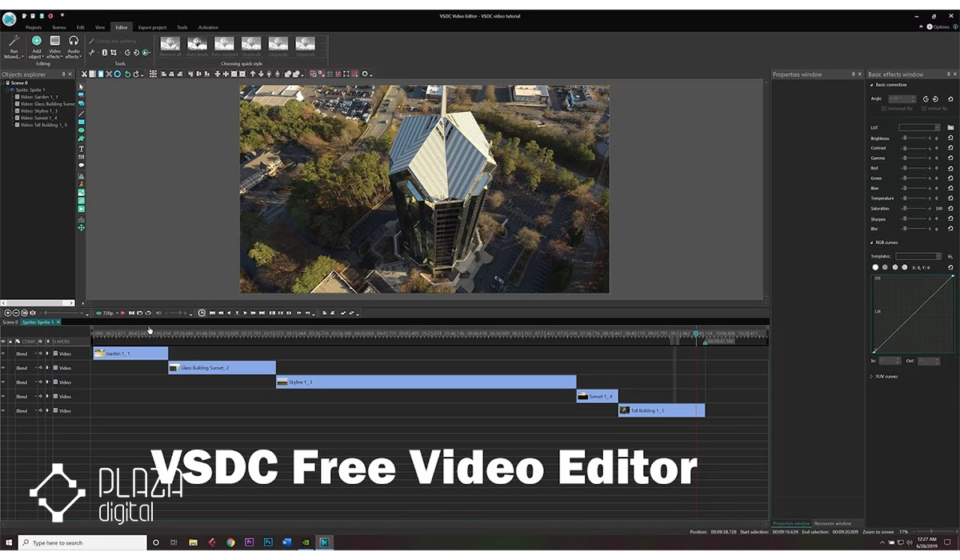Open the LUT dropdown
Screen dimensions: 960x560
(919, 127)
